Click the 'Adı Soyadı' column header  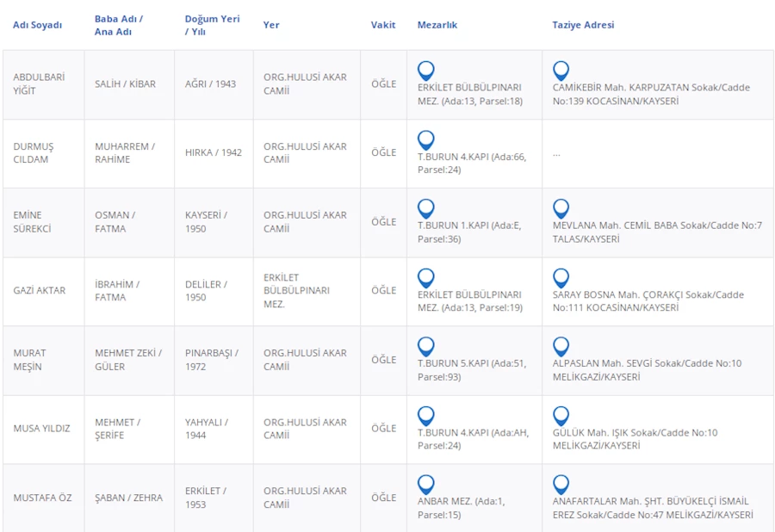pos(37,25)
